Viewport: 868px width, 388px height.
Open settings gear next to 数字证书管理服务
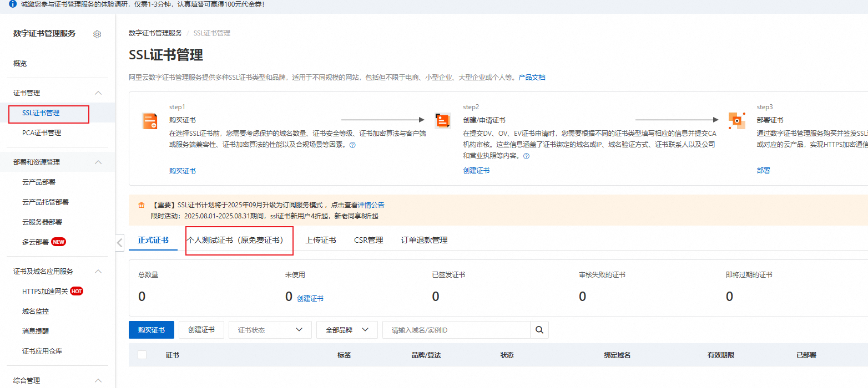coord(97,34)
